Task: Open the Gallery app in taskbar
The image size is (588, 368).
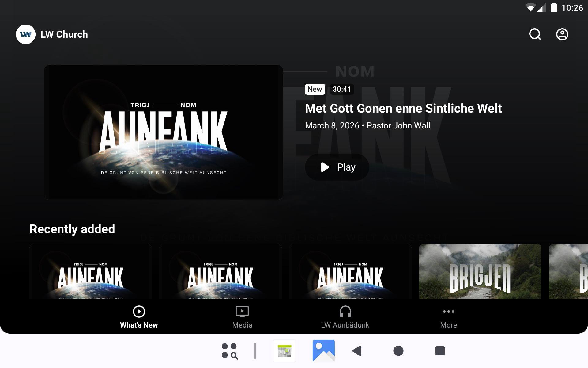Action: pos(323,351)
